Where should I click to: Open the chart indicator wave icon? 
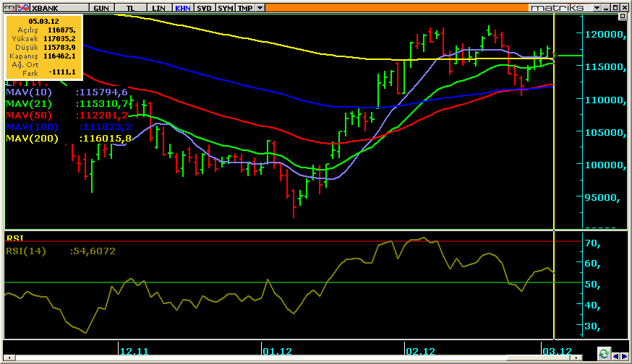23,8
